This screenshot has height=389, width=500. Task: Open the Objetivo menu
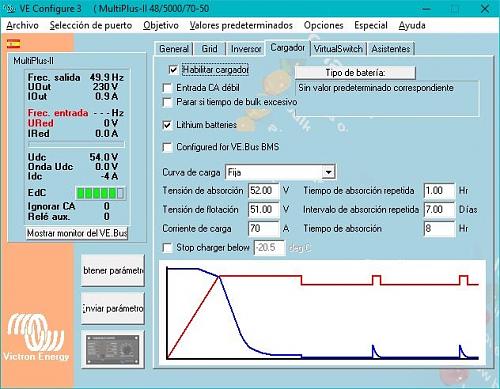coord(161,25)
